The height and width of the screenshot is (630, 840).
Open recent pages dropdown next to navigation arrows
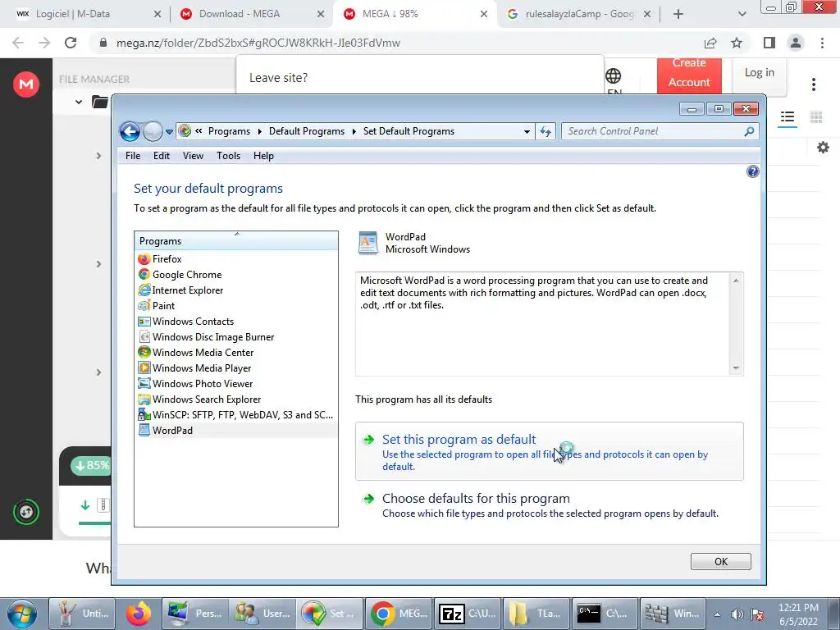point(169,132)
